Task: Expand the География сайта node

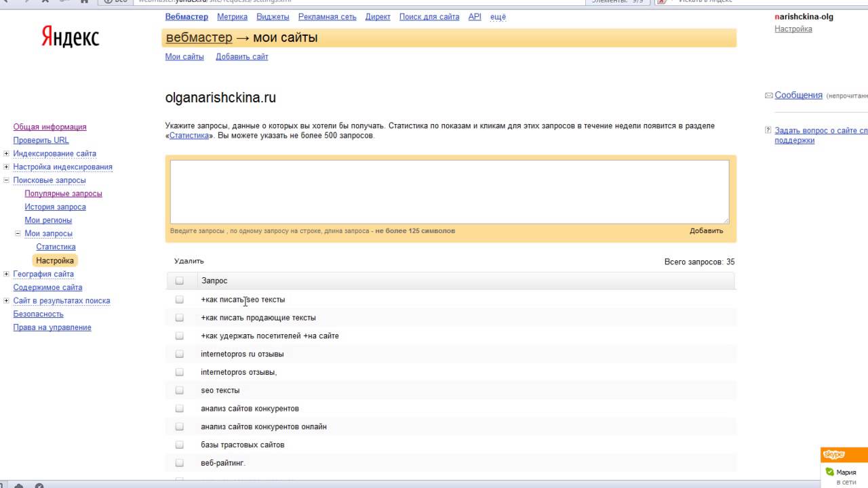Action: [6, 274]
